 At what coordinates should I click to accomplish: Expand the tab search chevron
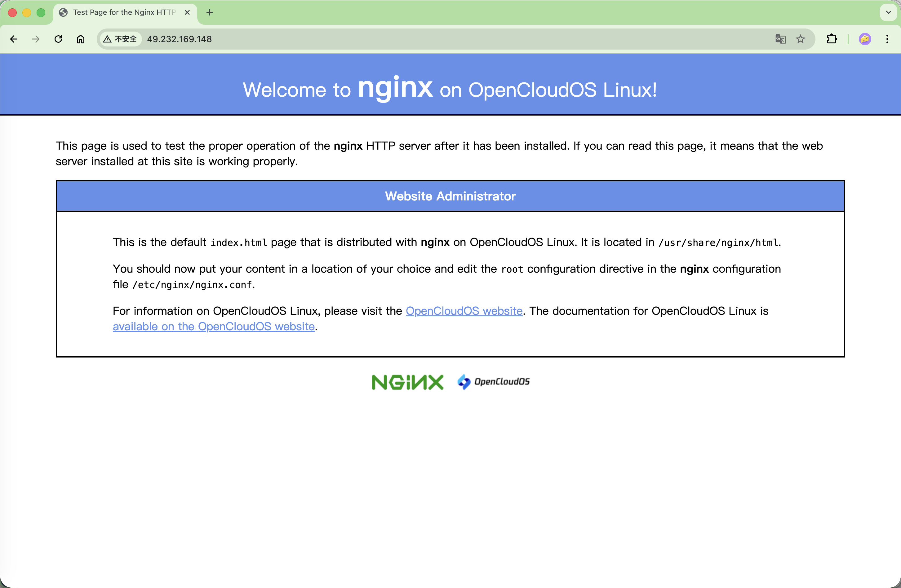tap(888, 12)
